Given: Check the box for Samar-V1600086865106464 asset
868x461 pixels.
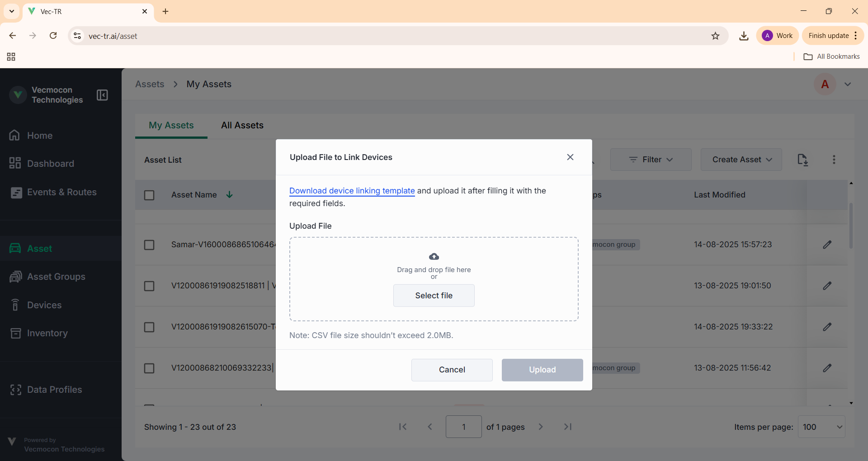Looking at the screenshot, I should pos(149,245).
